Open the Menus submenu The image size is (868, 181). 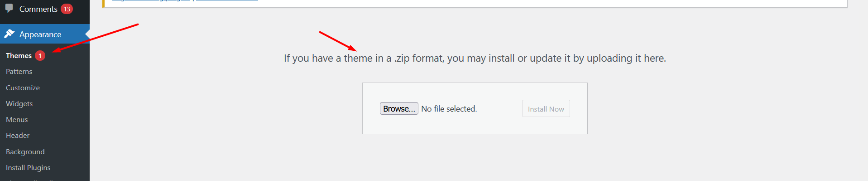(17, 120)
